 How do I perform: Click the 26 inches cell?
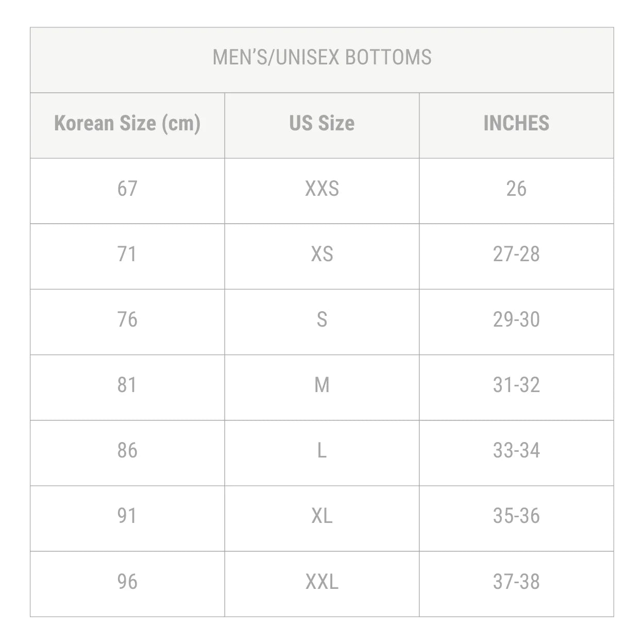coord(516,189)
